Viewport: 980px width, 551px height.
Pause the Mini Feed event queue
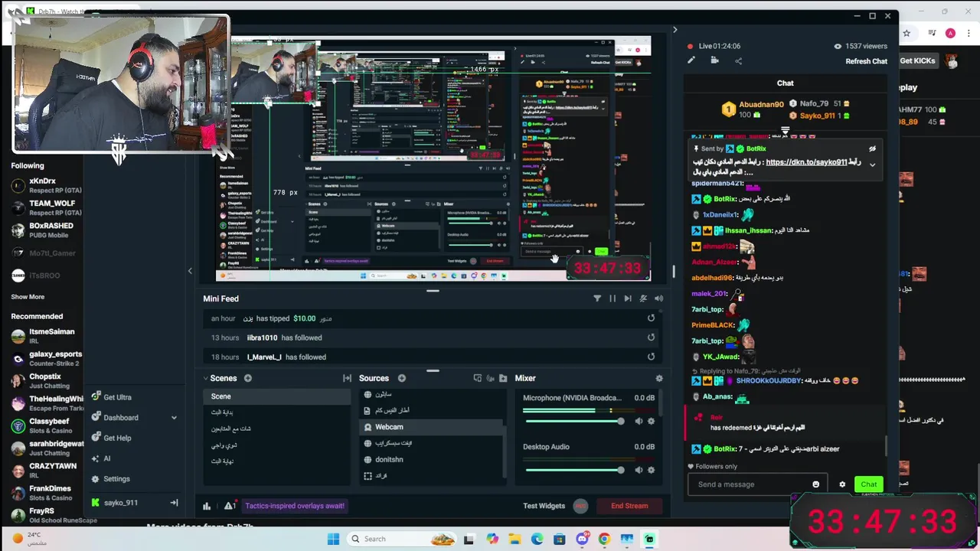point(612,298)
